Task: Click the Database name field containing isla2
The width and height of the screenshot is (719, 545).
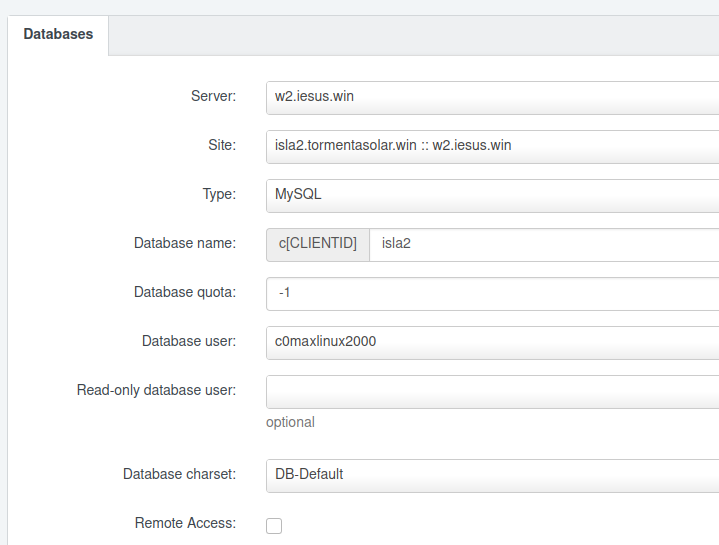Action: point(544,245)
